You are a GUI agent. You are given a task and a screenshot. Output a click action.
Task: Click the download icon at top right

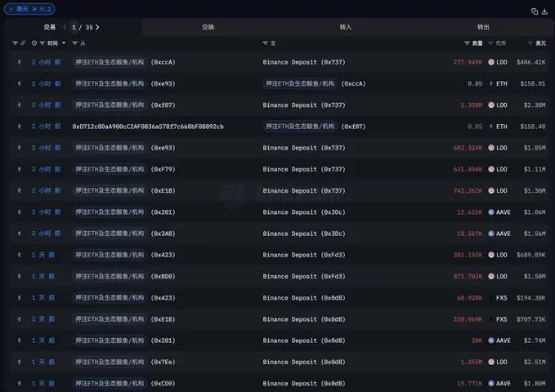point(544,11)
